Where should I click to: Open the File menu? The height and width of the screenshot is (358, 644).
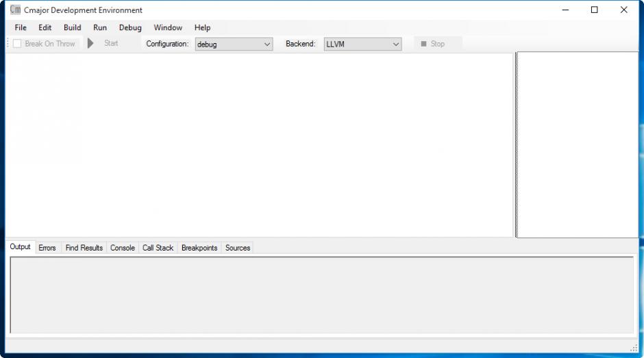21,27
